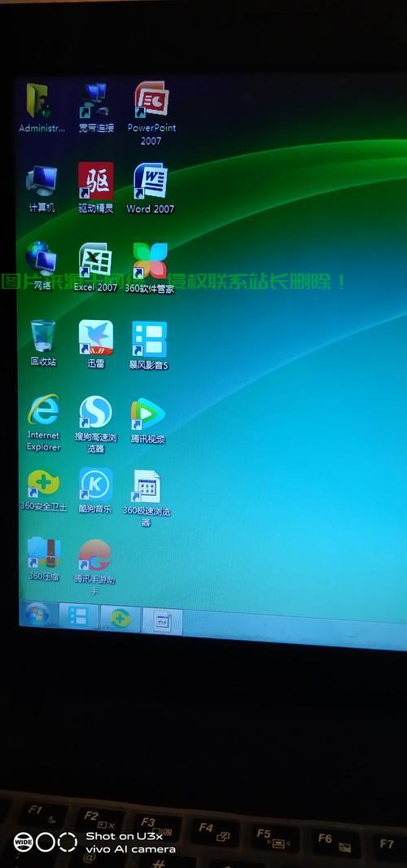Select the Administrator folder icon
The height and width of the screenshot is (868, 407).
[41, 100]
